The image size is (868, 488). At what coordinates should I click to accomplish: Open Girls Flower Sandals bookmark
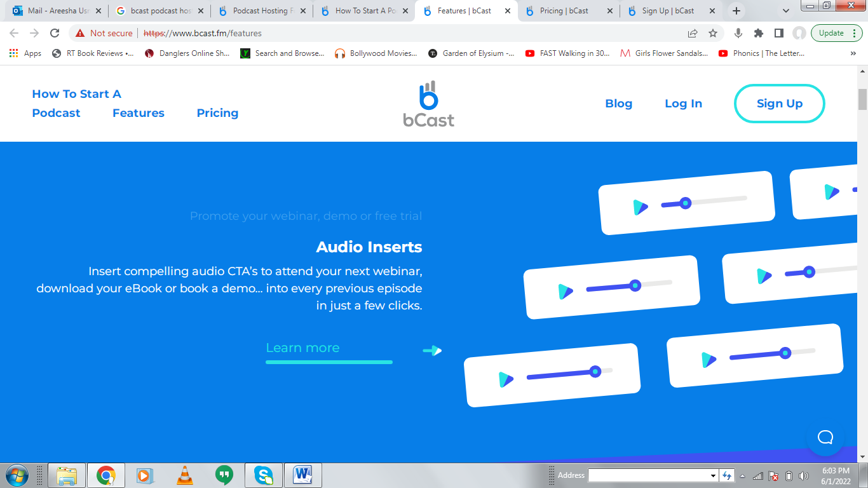click(664, 53)
